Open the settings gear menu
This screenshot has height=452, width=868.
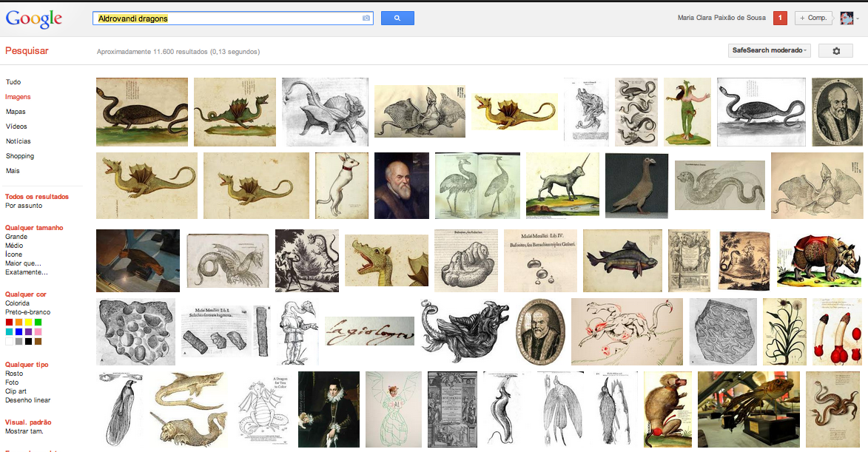836,50
